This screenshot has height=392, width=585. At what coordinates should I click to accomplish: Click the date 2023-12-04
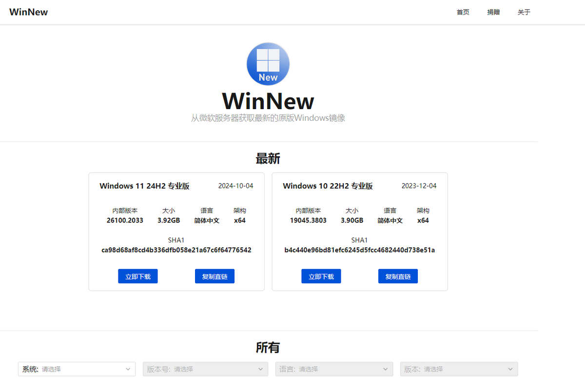pyautogui.click(x=419, y=186)
